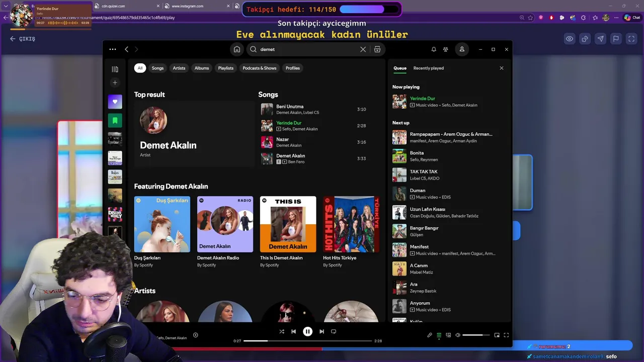
Task: Open Connect to a device icon
Action: pos(448,335)
